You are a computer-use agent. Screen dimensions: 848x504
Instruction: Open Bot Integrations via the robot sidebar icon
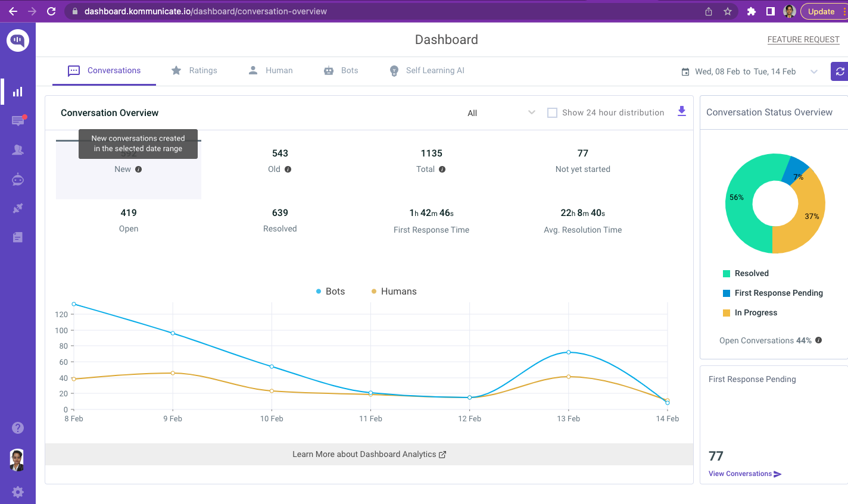click(18, 179)
